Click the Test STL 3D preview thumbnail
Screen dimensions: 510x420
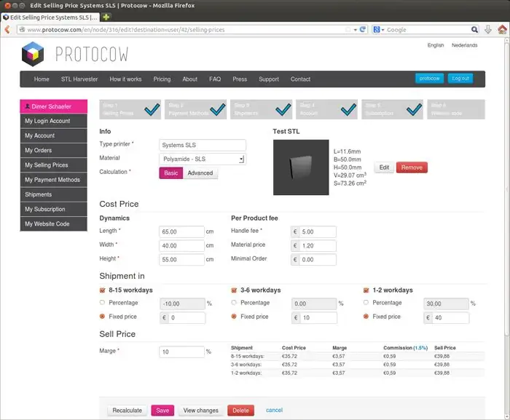click(301, 167)
